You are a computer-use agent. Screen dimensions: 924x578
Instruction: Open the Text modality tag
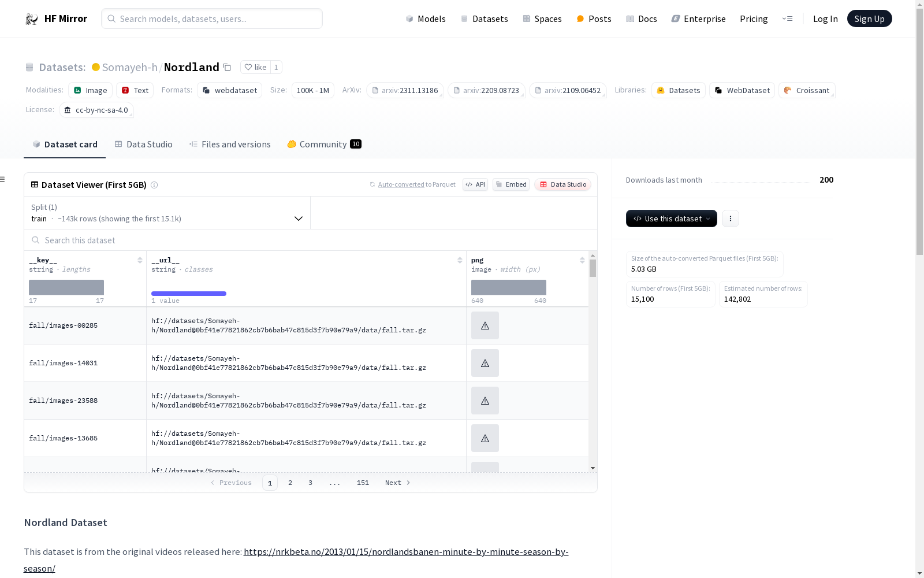click(x=135, y=90)
